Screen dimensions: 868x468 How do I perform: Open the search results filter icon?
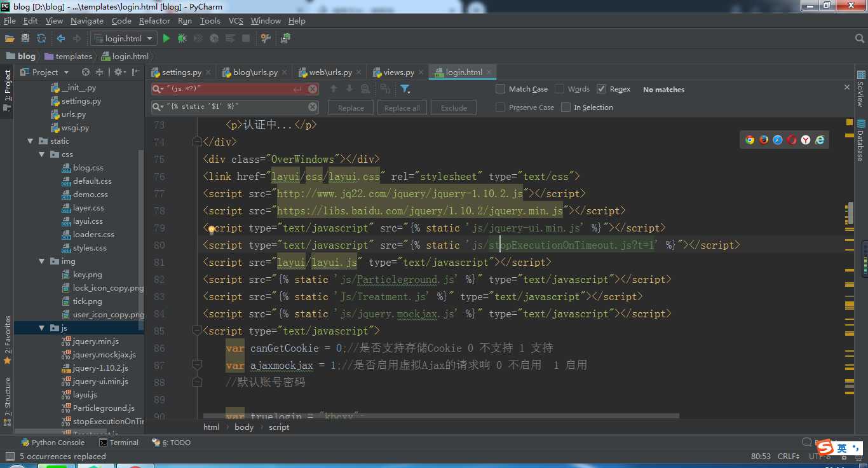coord(405,89)
